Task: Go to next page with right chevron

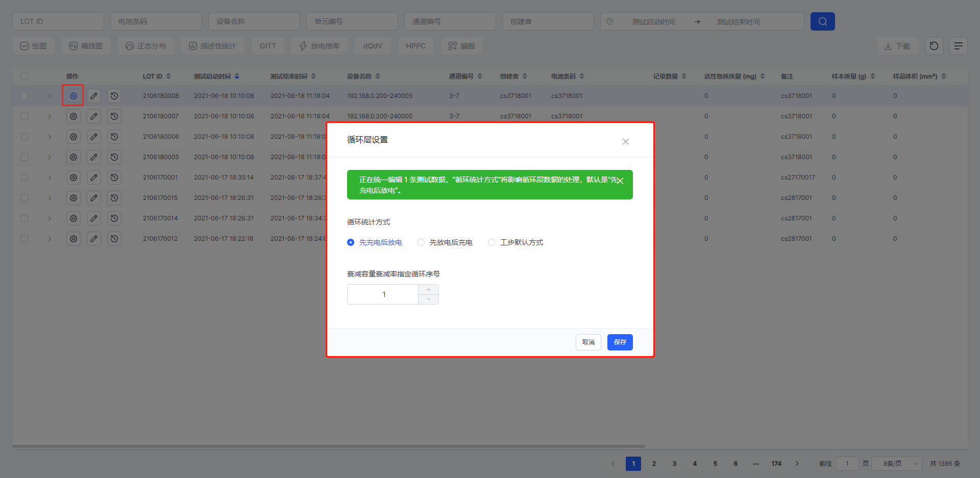Action: click(797, 464)
